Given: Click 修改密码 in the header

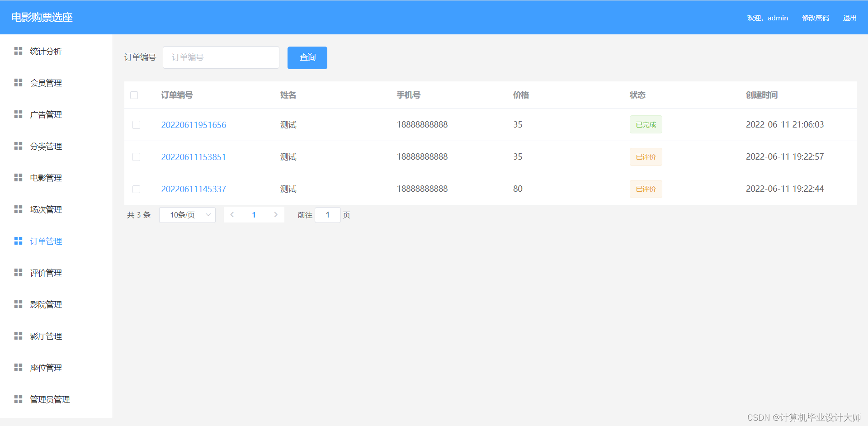Looking at the screenshot, I should click(x=816, y=18).
